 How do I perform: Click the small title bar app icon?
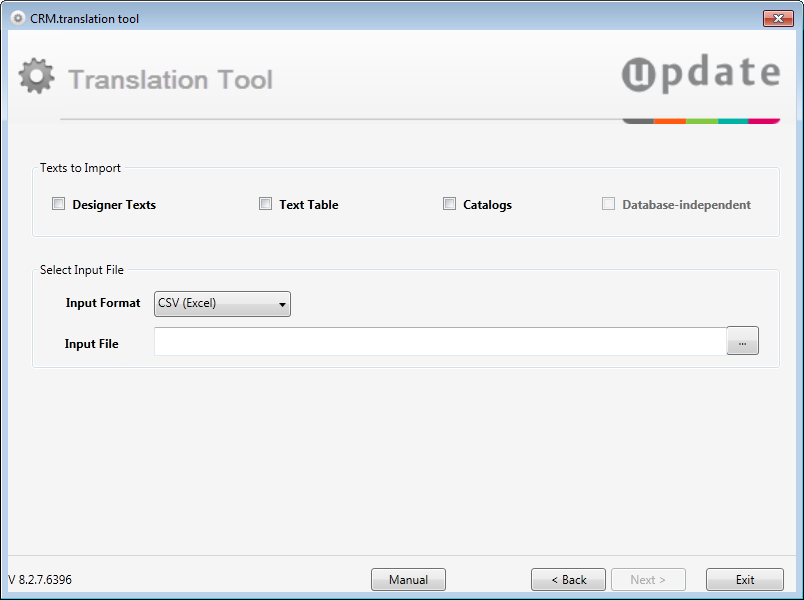click(17, 18)
